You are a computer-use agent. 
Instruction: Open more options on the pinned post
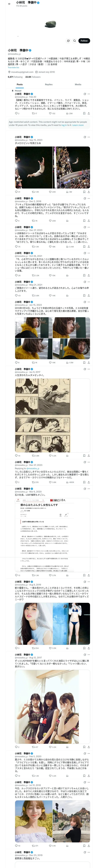coord(89,94)
